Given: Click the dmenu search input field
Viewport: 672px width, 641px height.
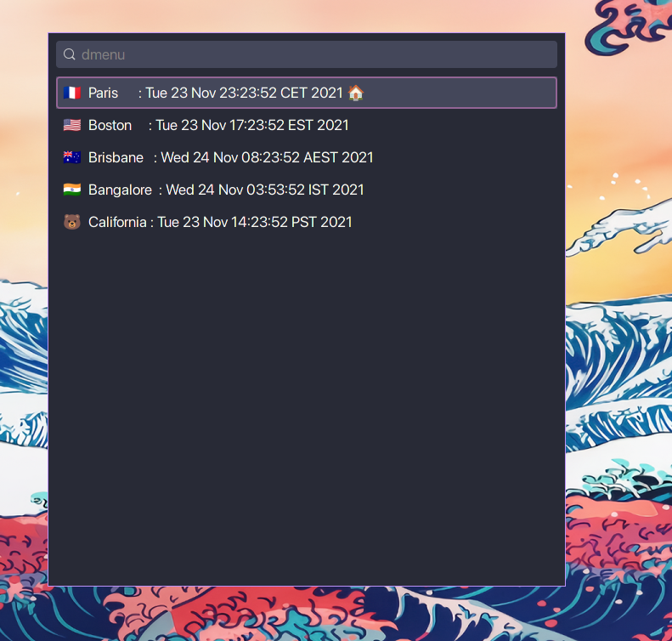Looking at the screenshot, I should click(x=307, y=54).
